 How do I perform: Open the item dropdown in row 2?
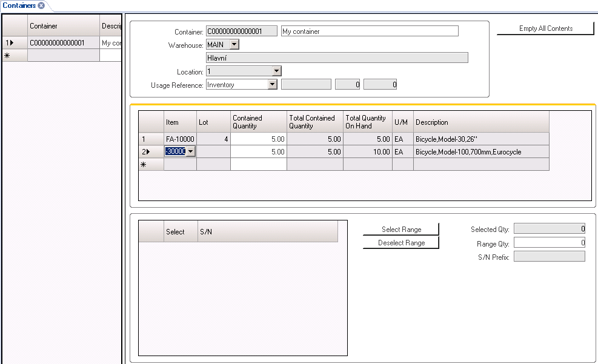191,151
